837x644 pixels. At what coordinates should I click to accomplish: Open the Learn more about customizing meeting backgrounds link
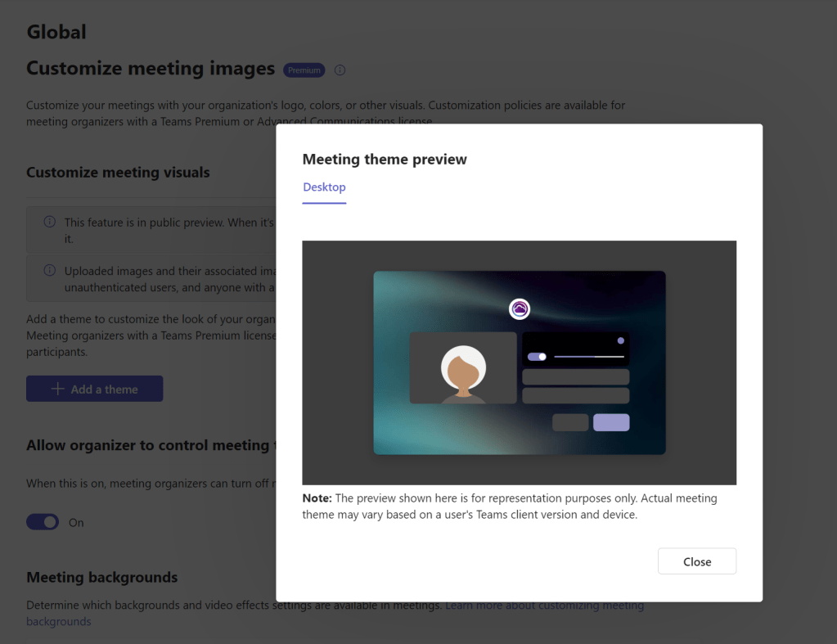click(544, 606)
